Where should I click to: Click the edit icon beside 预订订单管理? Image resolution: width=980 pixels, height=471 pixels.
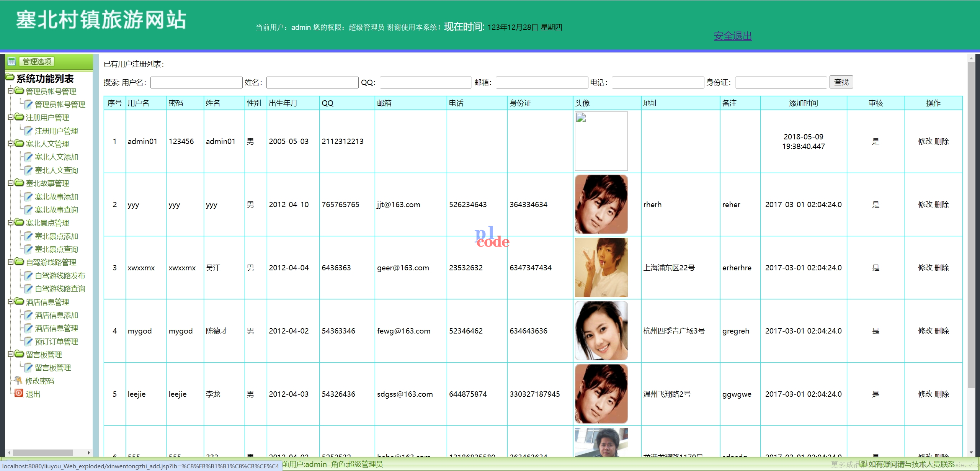[x=28, y=341]
